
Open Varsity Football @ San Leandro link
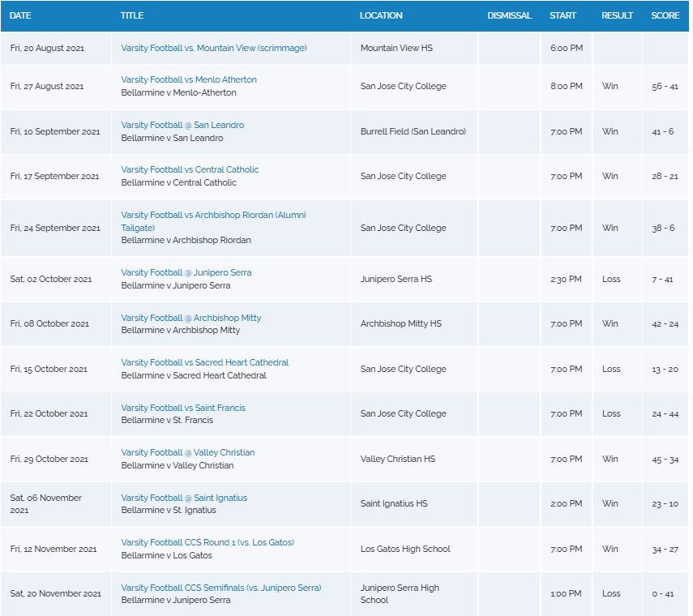tap(182, 125)
